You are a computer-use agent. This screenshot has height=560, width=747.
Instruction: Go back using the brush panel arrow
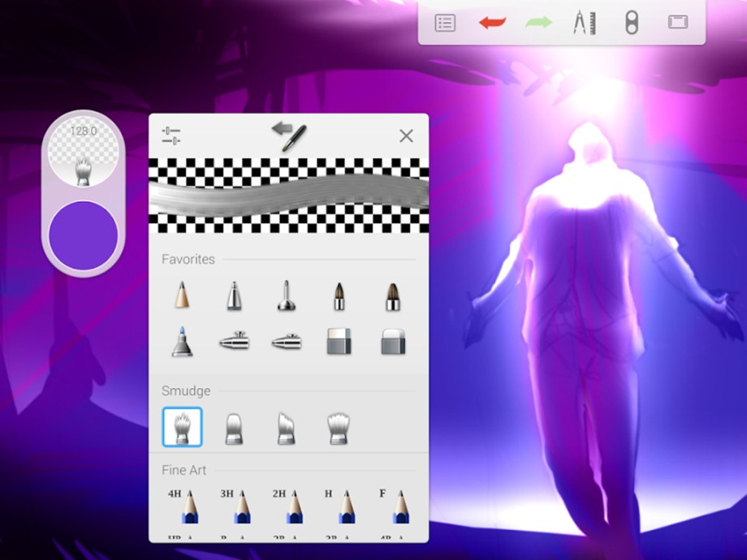tap(288, 134)
